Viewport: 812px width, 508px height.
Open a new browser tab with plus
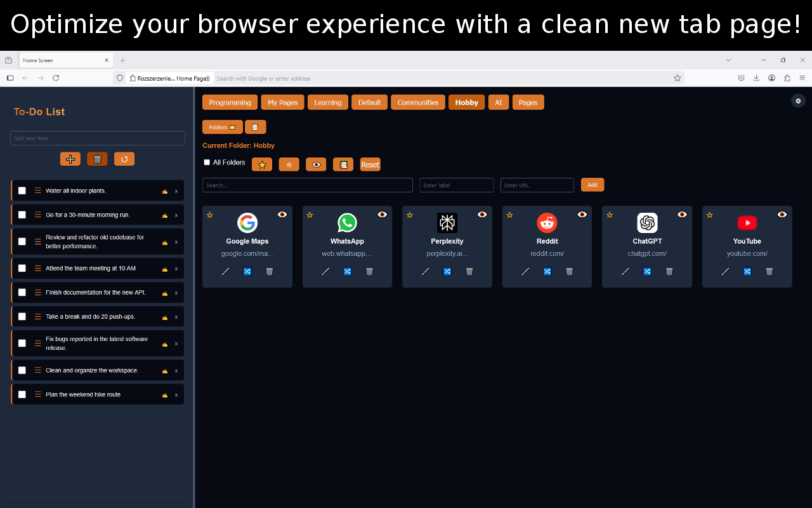click(x=122, y=60)
